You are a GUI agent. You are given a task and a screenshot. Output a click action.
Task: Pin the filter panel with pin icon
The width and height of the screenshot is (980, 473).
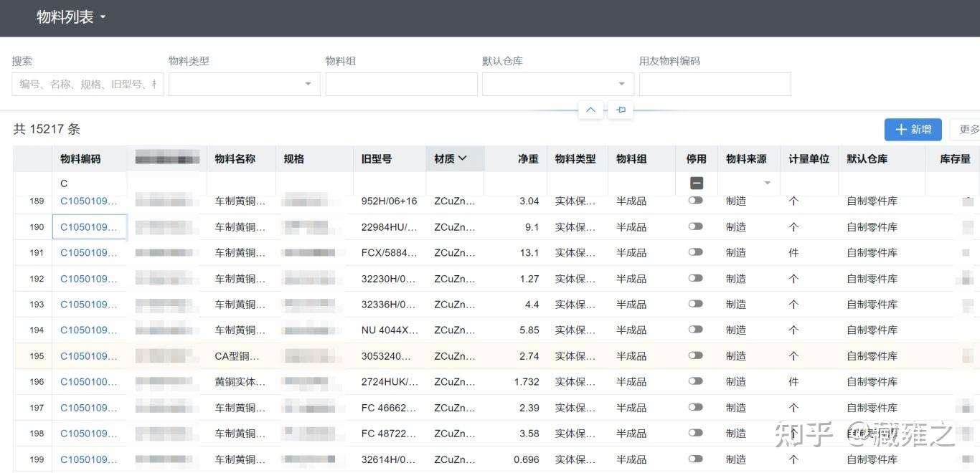point(621,110)
